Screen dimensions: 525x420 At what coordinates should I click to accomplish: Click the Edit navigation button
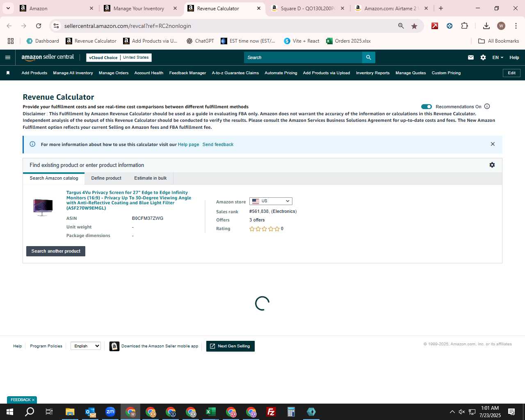(512, 73)
